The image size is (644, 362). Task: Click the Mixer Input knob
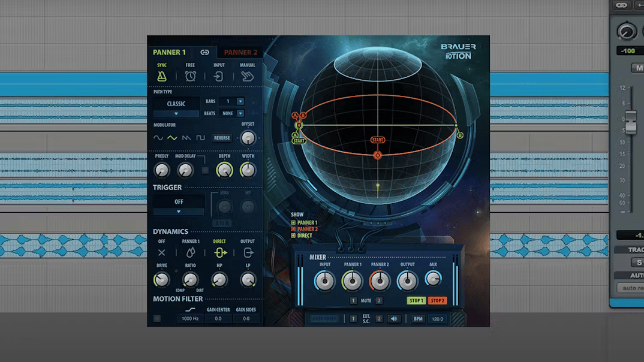pyautogui.click(x=324, y=281)
